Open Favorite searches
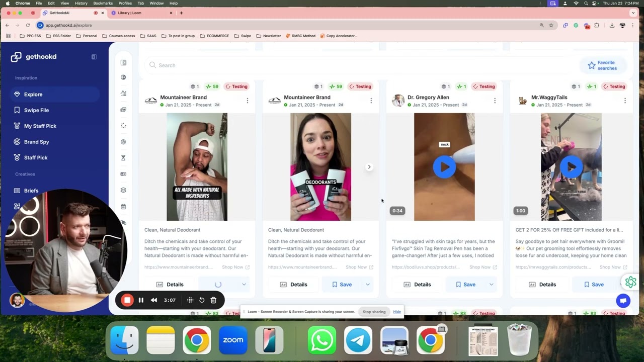Image resolution: width=644 pixels, height=362 pixels. pos(603,65)
